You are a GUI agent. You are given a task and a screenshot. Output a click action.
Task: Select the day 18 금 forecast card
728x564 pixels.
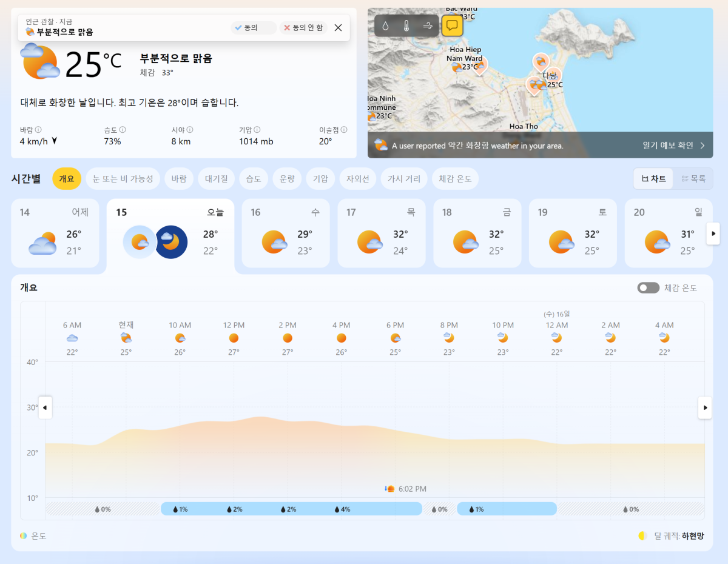477,233
